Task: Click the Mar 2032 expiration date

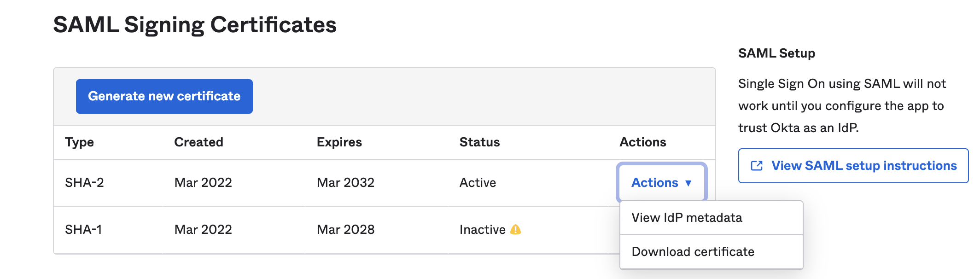Action: tap(345, 183)
